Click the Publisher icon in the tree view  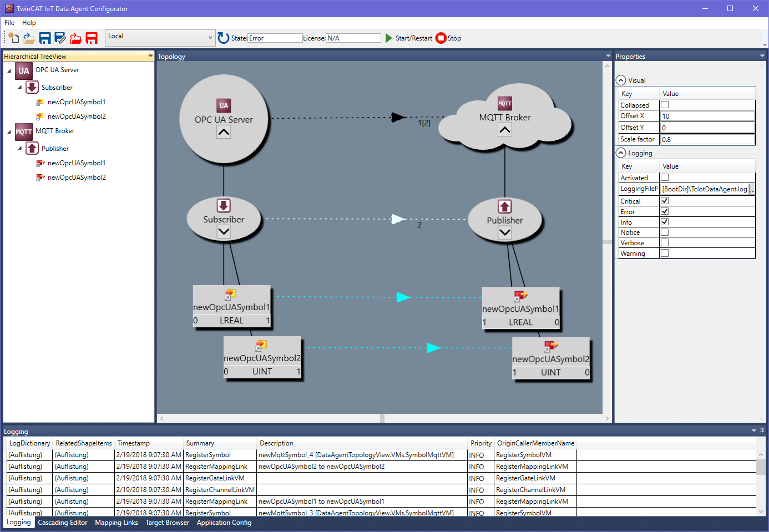32,148
